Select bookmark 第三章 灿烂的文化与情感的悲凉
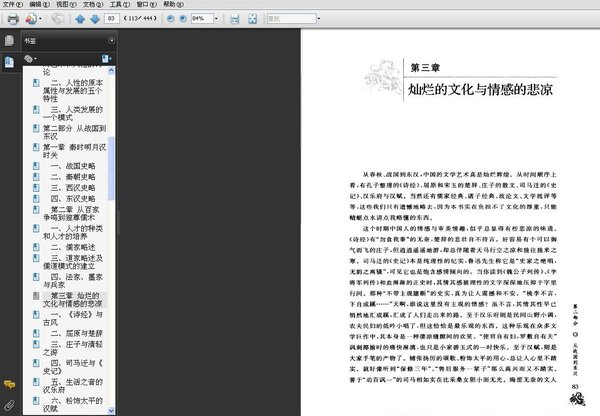This screenshot has width=600, height=416. 73,299
